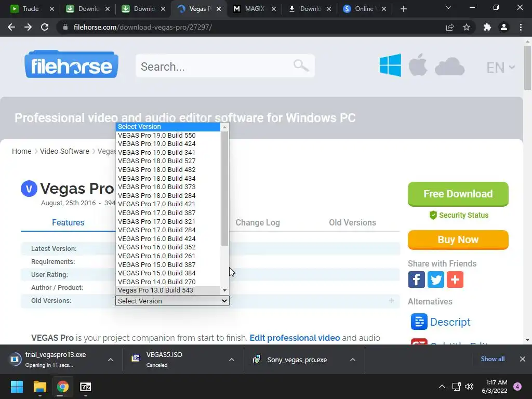Open Chrome three-dot menu

(x=521, y=27)
